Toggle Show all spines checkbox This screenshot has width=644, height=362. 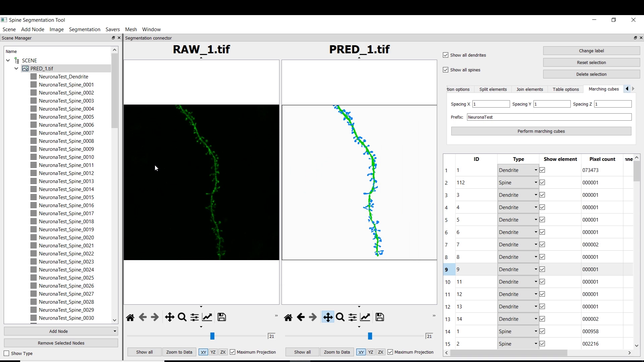(445, 70)
